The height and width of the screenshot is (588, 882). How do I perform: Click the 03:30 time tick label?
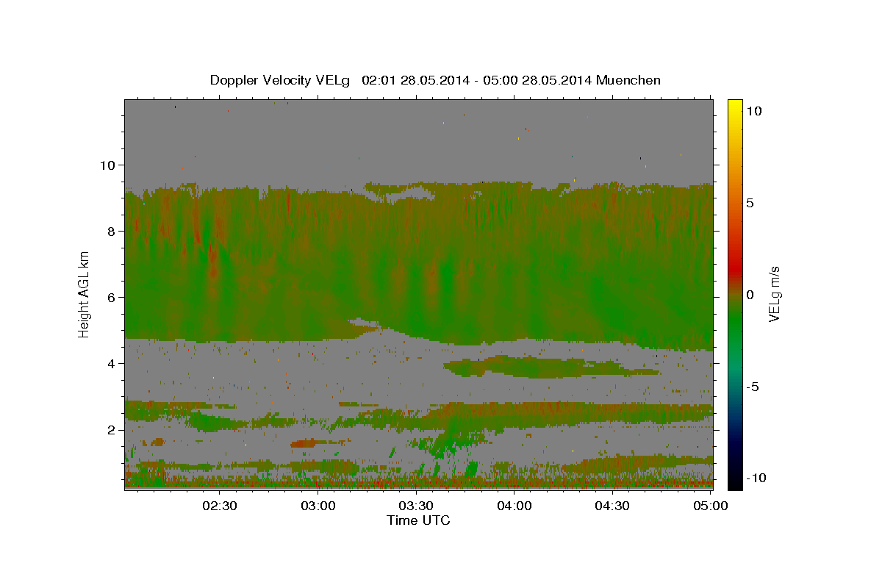(416, 506)
